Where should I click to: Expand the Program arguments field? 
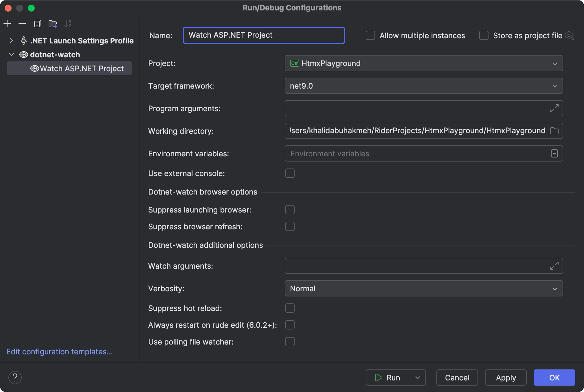coord(554,108)
